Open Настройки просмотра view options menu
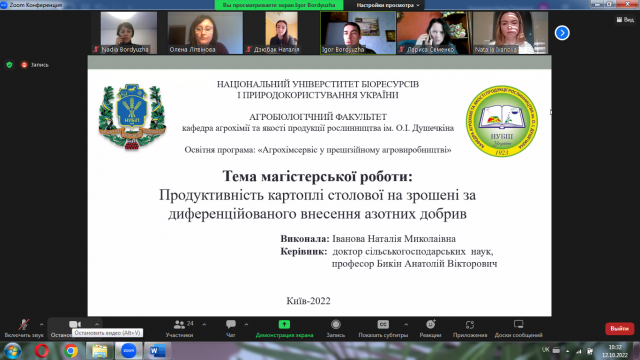Image resolution: width=640 pixels, height=360 pixels. pyautogui.click(x=388, y=5)
